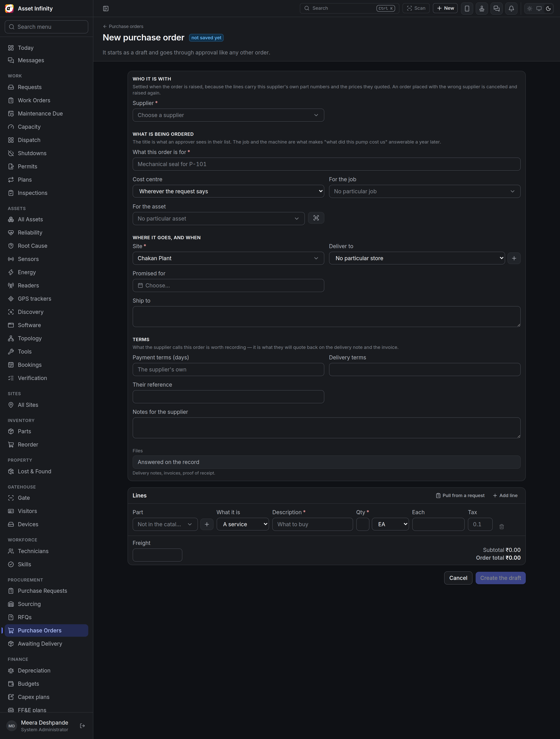Click Pull from a request
The width and height of the screenshot is (560, 739).
[x=460, y=496]
